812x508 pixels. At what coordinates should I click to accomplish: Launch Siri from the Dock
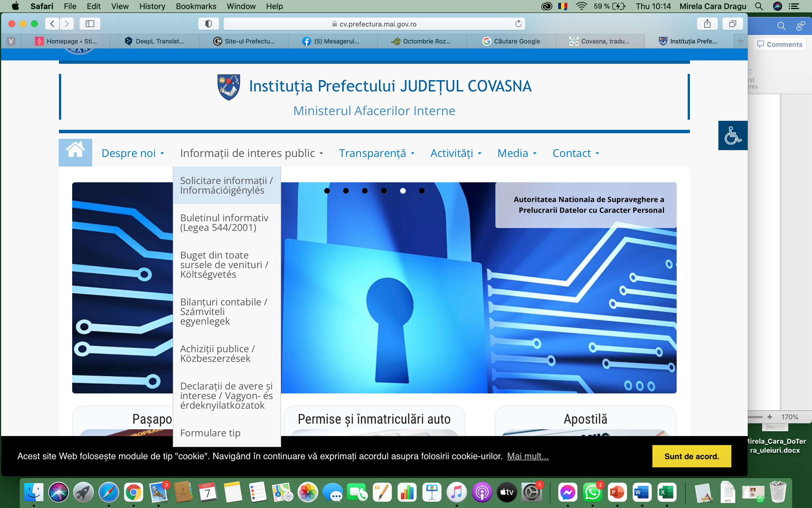click(58, 492)
